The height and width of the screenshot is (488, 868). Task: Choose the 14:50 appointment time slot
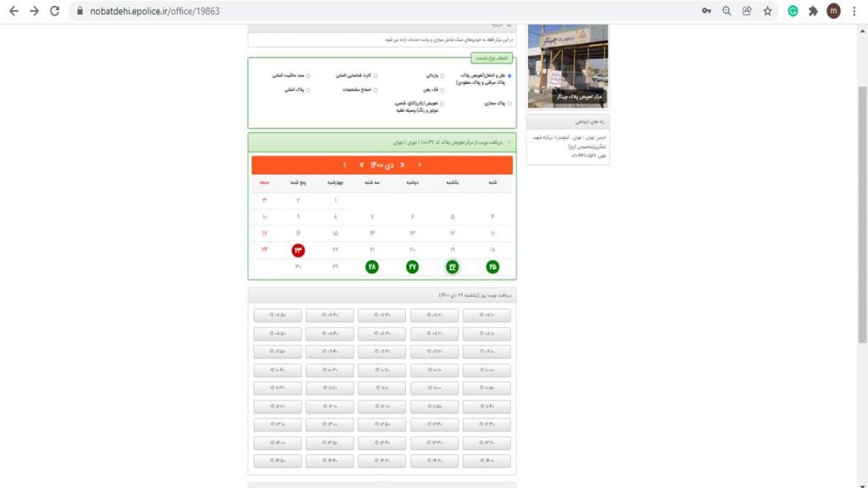277,461
